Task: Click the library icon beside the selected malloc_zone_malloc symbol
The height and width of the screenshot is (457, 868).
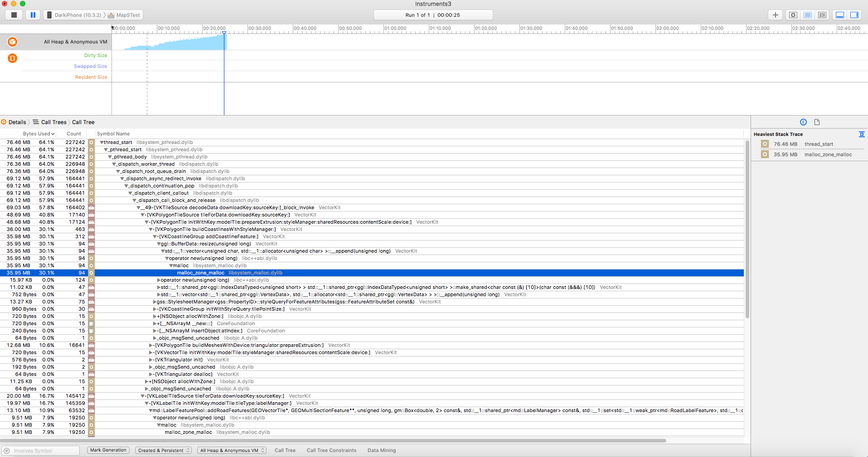Action: 91,273
